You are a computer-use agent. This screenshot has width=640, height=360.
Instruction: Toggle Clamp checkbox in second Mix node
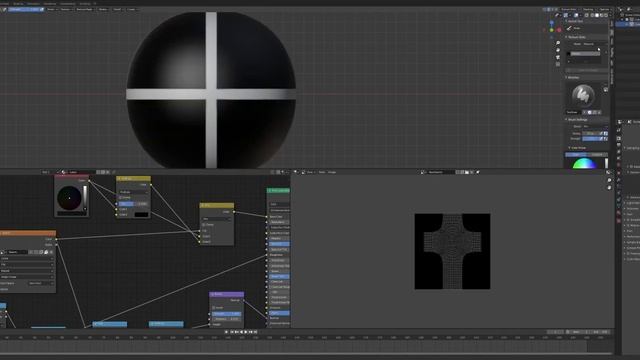[x=204, y=224]
